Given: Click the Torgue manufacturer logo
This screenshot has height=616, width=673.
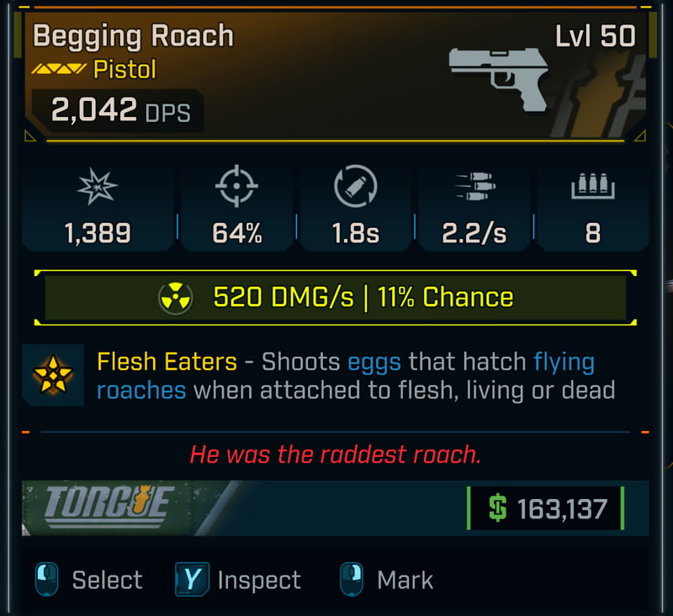Looking at the screenshot, I should coord(109,506).
